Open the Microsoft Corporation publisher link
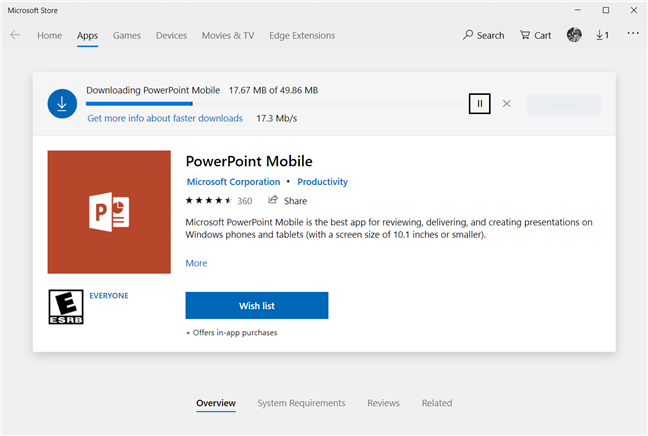This screenshot has width=648, height=436. (x=233, y=182)
